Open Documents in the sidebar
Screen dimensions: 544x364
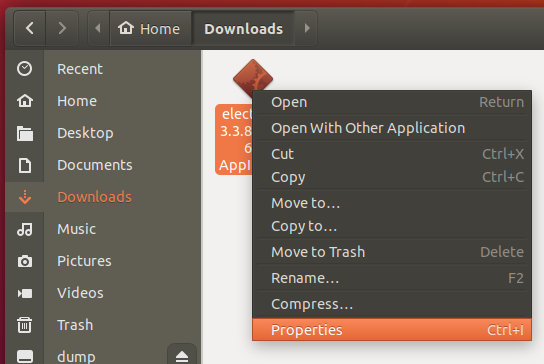(95, 165)
